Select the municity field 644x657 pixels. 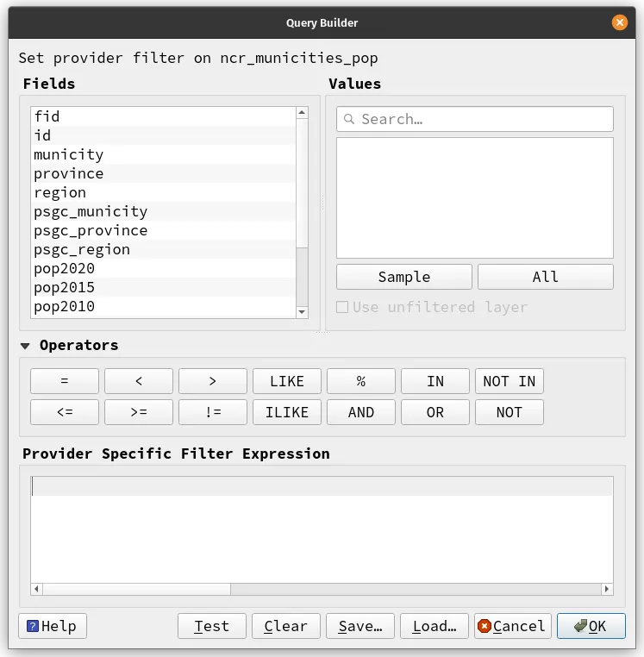click(164, 154)
